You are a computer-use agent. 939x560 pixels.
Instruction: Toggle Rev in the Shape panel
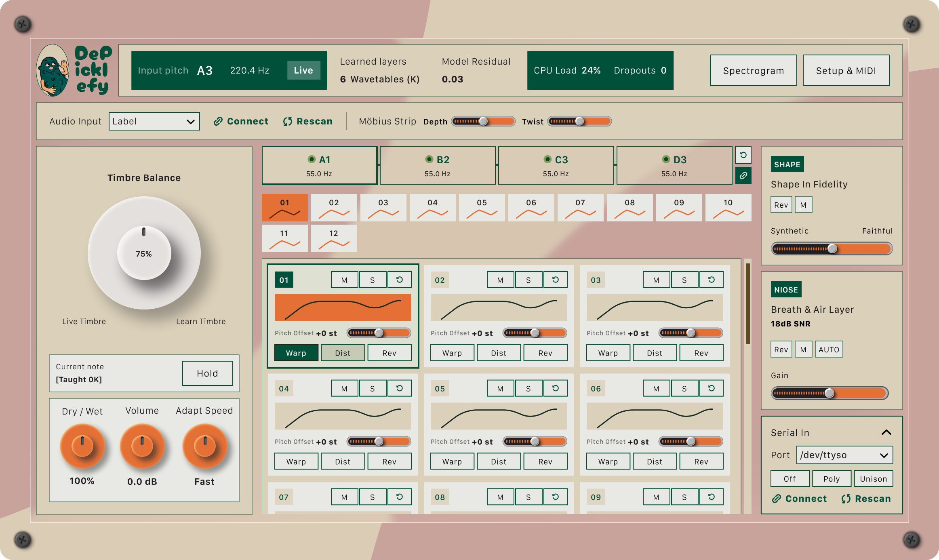[x=781, y=205]
